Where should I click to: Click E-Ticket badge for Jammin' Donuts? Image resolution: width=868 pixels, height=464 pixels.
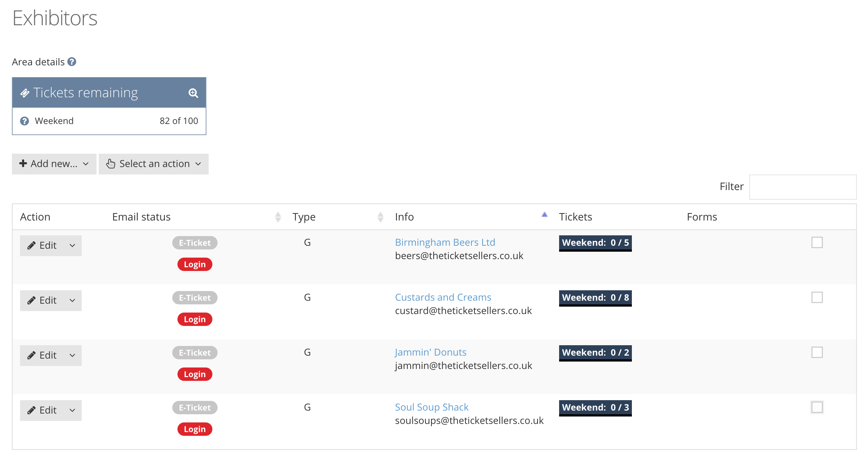pyautogui.click(x=195, y=353)
